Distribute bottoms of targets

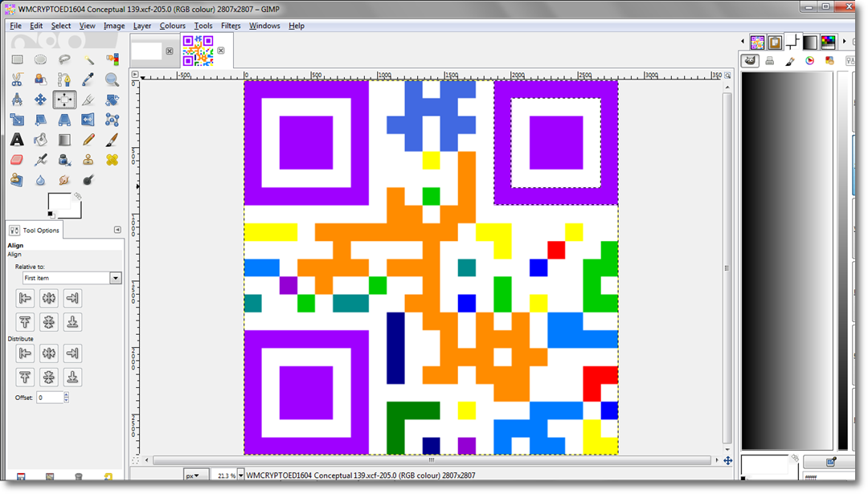pyautogui.click(x=72, y=377)
